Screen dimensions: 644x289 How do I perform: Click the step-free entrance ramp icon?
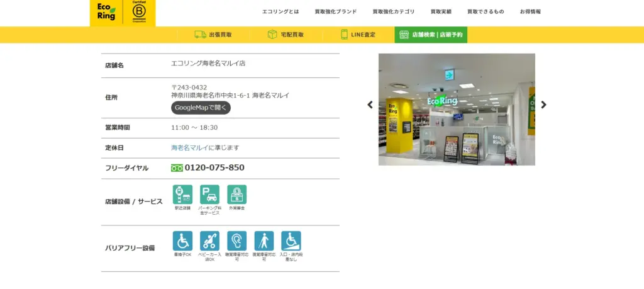[x=291, y=241]
